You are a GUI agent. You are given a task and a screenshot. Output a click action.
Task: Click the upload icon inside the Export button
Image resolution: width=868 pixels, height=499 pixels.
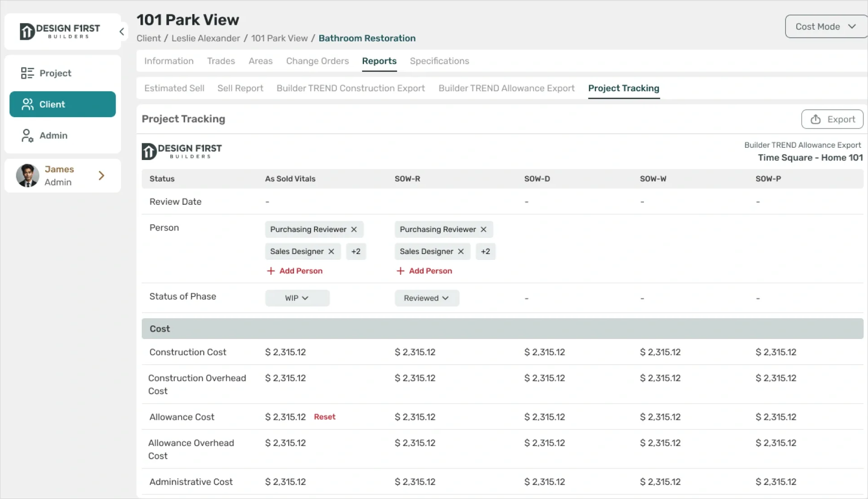tap(816, 119)
